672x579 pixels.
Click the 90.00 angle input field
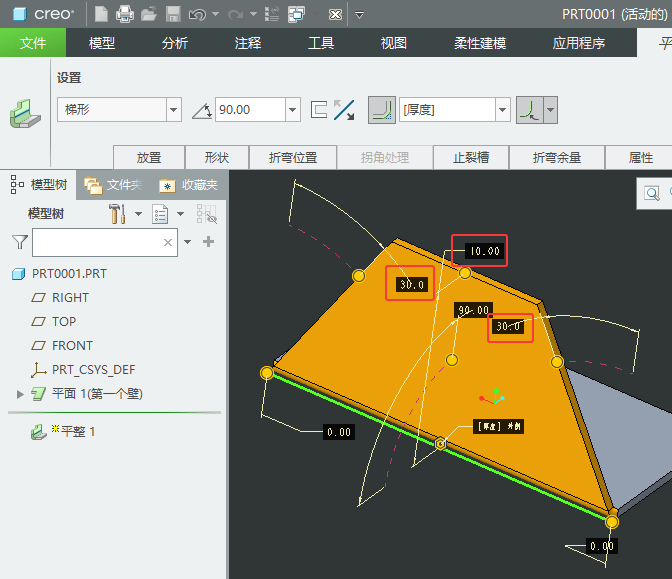250,110
